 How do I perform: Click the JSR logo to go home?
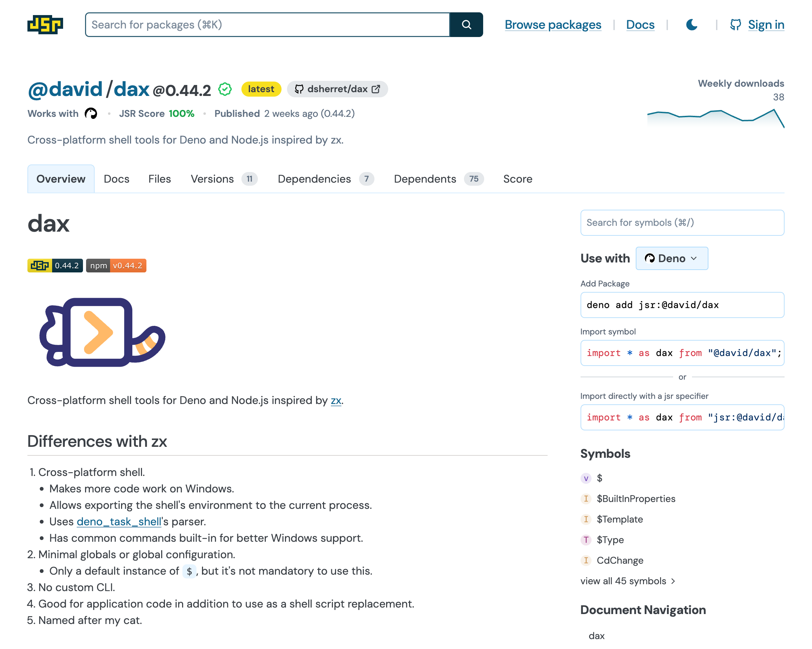coord(45,25)
